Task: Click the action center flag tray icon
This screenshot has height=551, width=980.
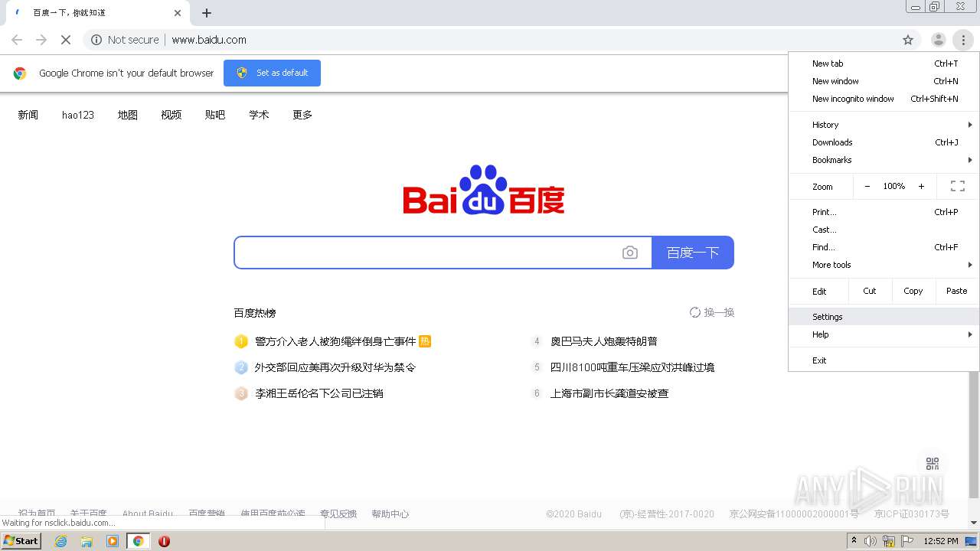Action: click(907, 541)
